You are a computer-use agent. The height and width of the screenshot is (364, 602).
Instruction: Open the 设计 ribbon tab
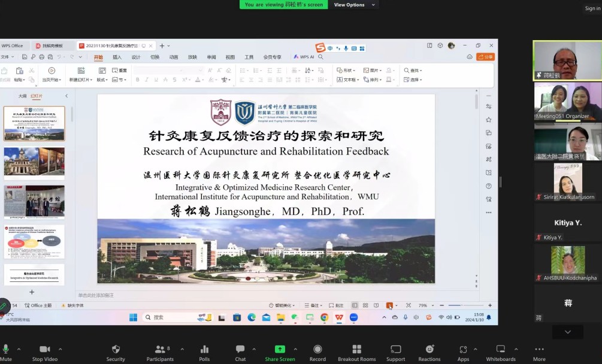pyautogui.click(x=136, y=57)
